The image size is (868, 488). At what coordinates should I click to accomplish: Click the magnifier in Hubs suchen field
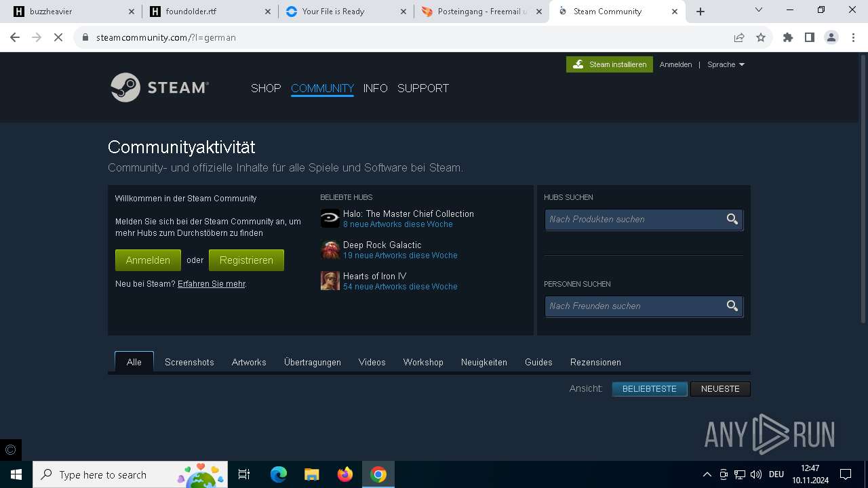pyautogui.click(x=732, y=219)
